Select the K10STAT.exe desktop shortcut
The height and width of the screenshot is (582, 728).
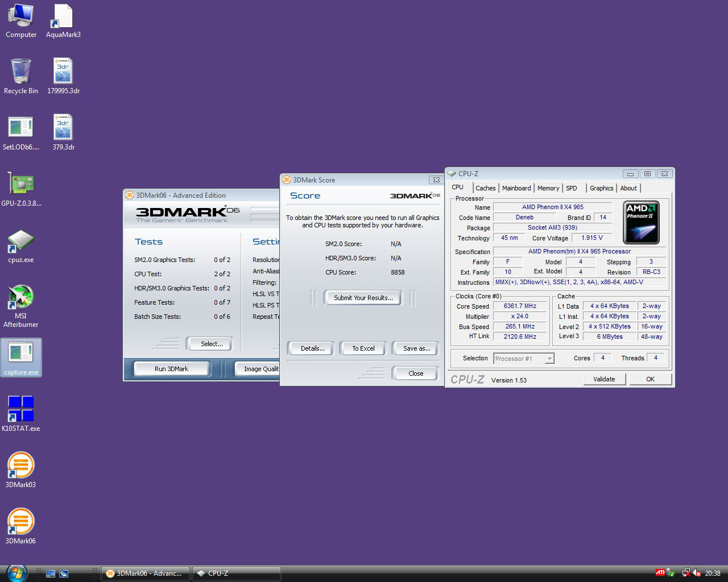pyautogui.click(x=21, y=414)
